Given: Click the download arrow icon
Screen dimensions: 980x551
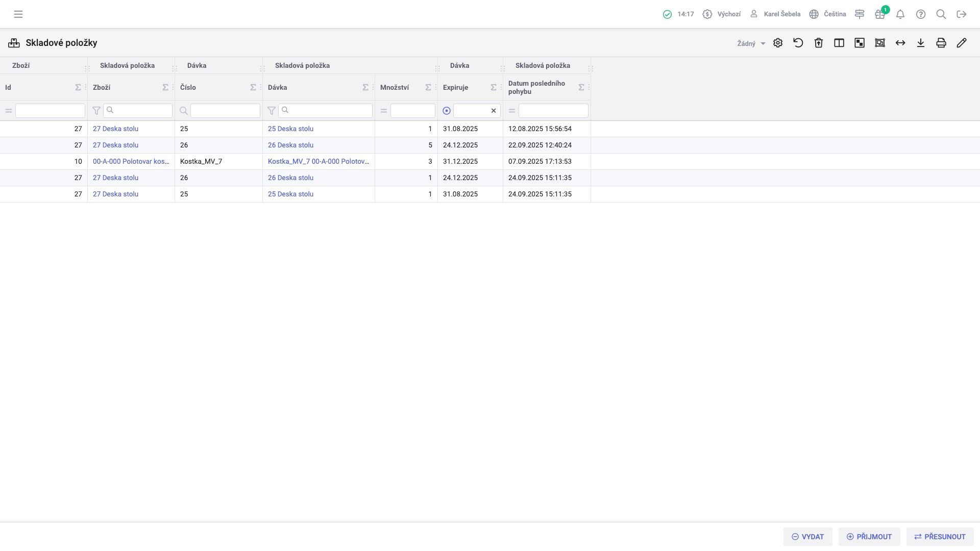Looking at the screenshot, I should pos(920,43).
